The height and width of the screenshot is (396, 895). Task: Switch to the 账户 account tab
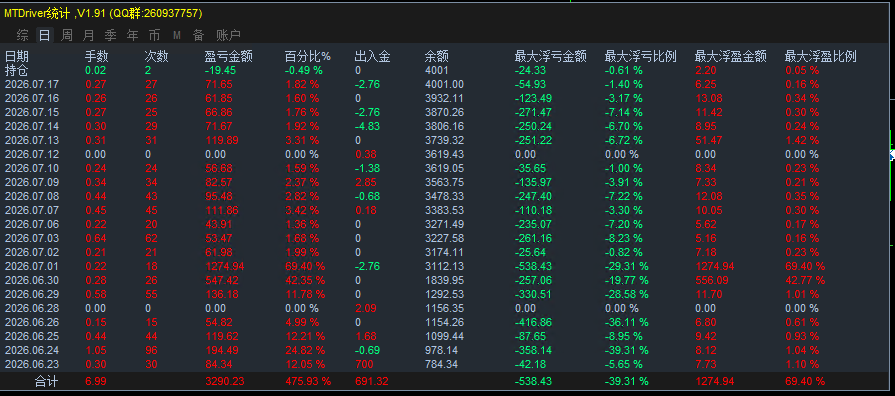228,35
